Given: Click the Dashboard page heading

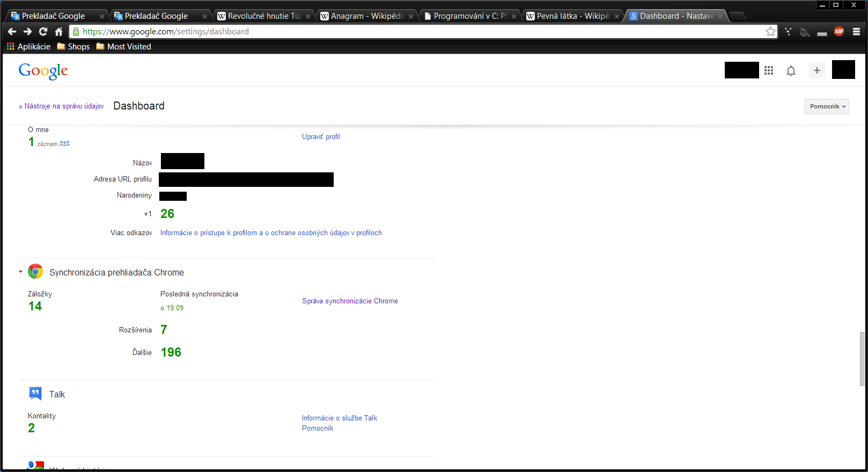Looking at the screenshot, I should [x=139, y=106].
